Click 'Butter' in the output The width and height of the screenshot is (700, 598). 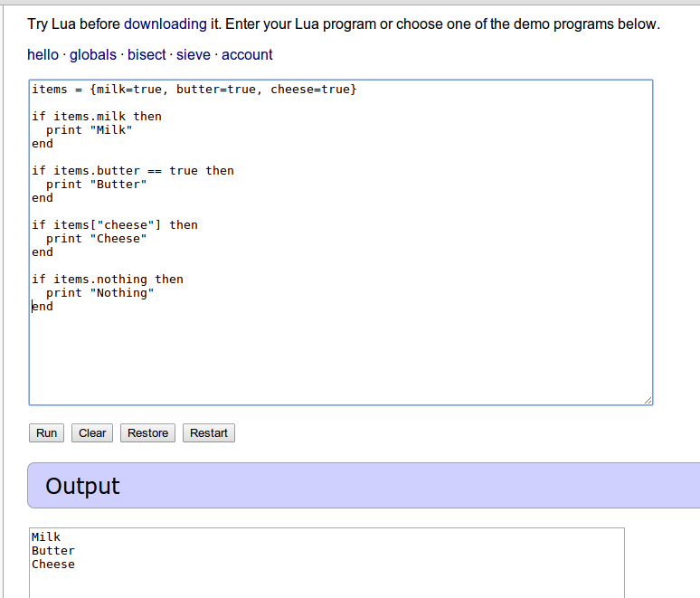(x=53, y=551)
